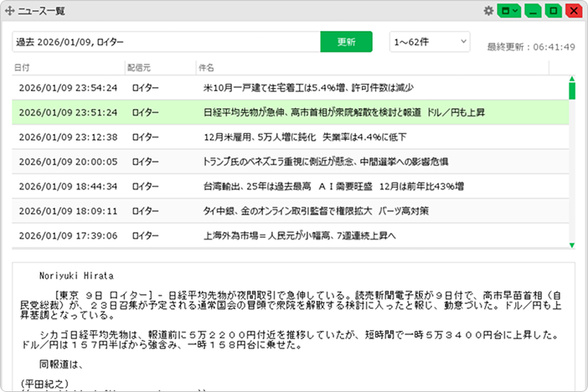Click the green 更新 button
Screen dimensions: 588x392
click(x=346, y=42)
